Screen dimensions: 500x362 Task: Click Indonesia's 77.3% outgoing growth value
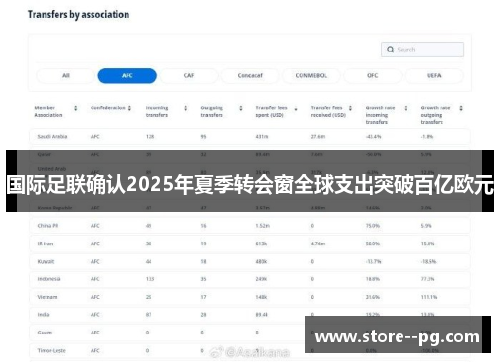click(x=427, y=279)
